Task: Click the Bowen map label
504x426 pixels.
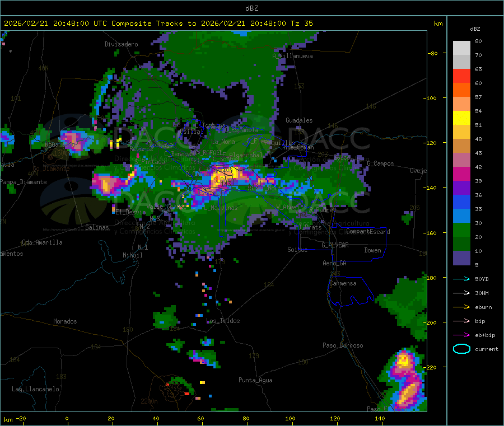Action: pyautogui.click(x=372, y=250)
